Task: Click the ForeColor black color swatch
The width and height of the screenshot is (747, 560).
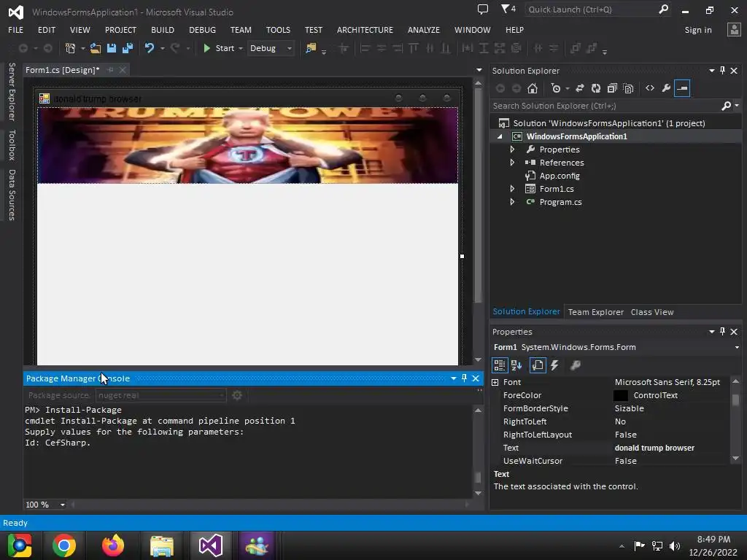Action: [x=620, y=395]
